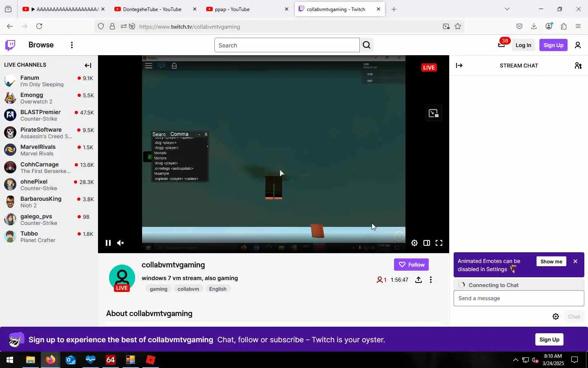Screen dimensions: 588x368
Task: Click the Sign Up button in header
Action: coord(553,45)
